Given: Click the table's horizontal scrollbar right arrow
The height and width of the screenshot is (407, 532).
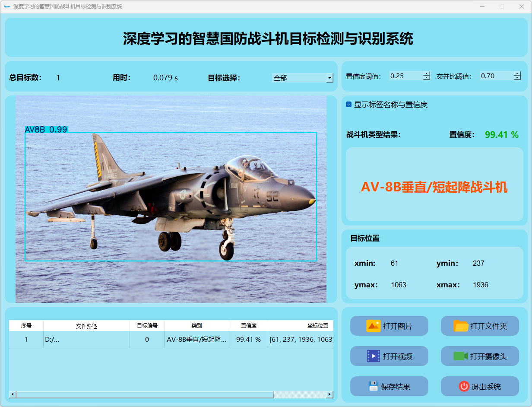Looking at the screenshot, I should pos(329,394).
